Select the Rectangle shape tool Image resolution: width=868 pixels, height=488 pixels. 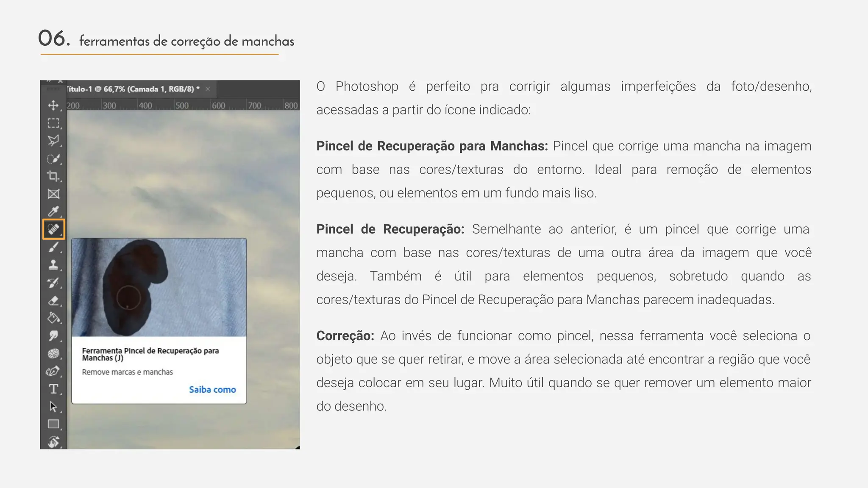pyautogui.click(x=53, y=424)
